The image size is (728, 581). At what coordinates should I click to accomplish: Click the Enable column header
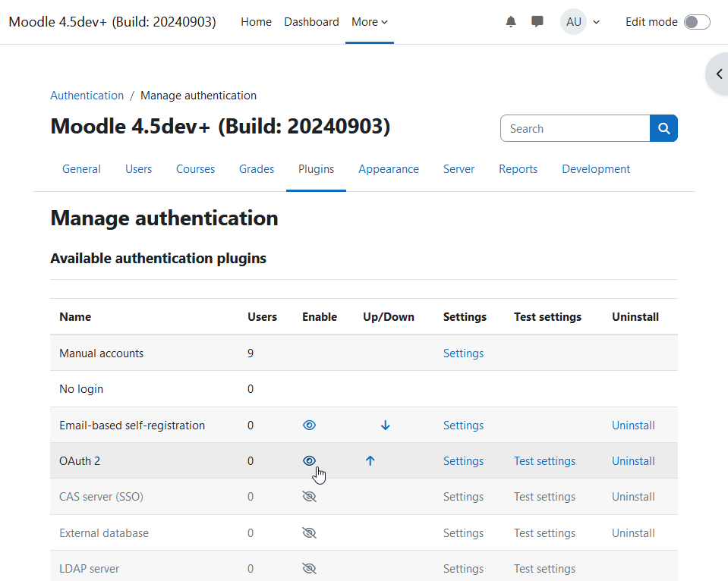point(320,317)
